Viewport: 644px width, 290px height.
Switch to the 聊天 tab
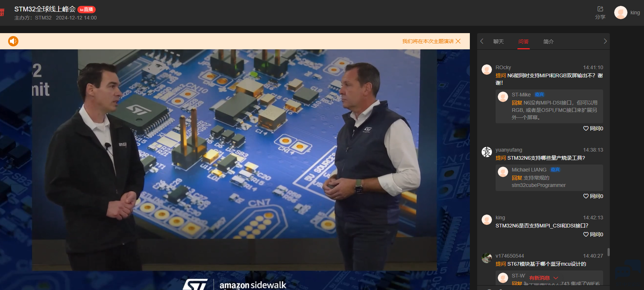[x=499, y=42]
